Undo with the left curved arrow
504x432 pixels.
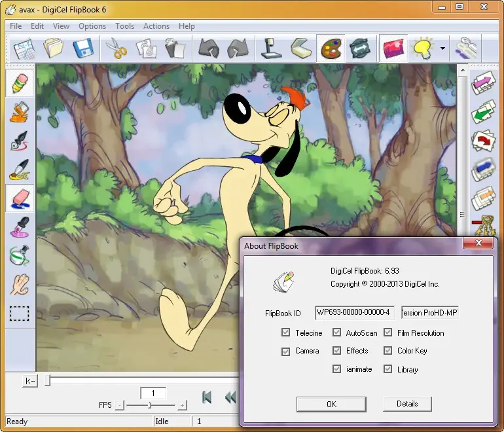coord(209,48)
